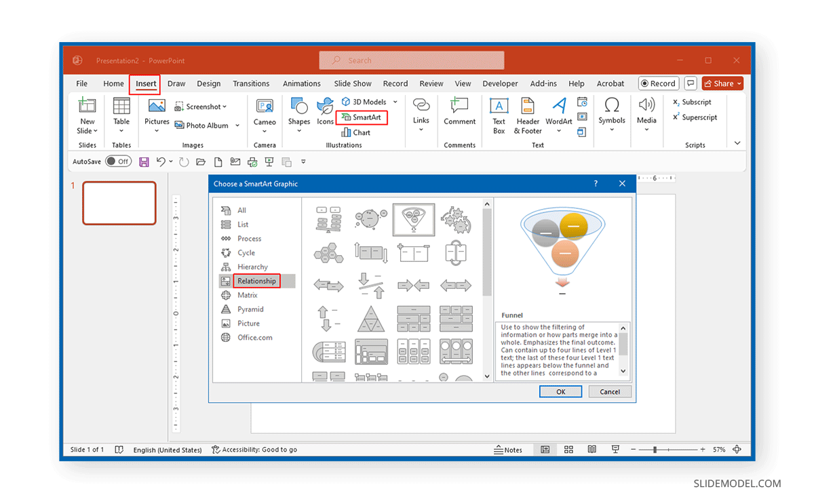The width and height of the screenshot is (814, 504).
Task: Open the Comments pane icon beside Record
Action: coord(691,83)
